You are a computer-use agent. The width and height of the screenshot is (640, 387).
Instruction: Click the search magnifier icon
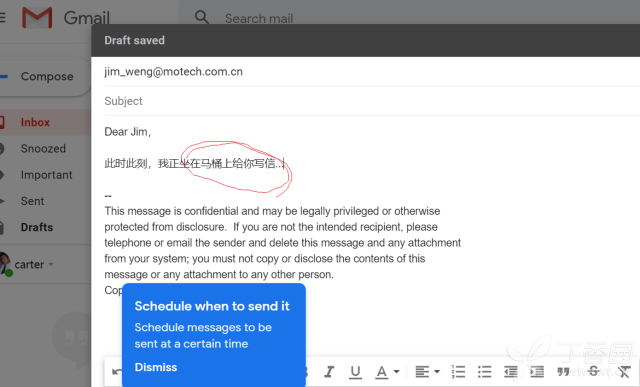(202, 18)
